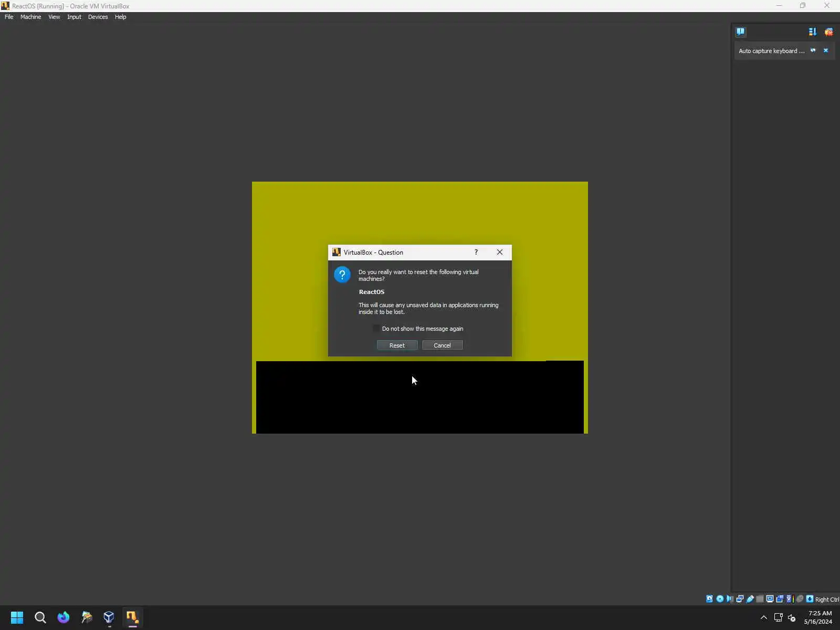Click the hard disk activity status icon
The width and height of the screenshot is (840, 630).
click(x=710, y=599)
